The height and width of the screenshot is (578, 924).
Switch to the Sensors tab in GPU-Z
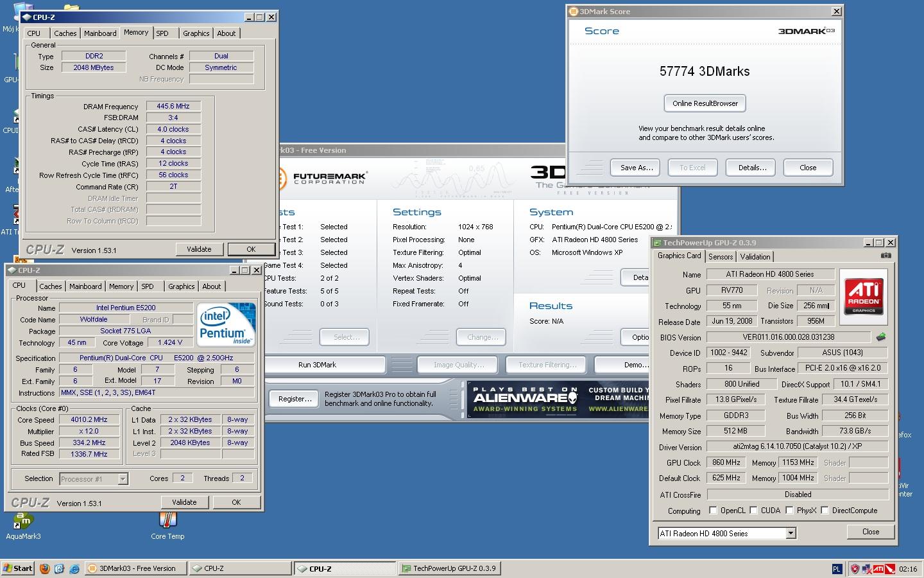[x=721, y=256]
